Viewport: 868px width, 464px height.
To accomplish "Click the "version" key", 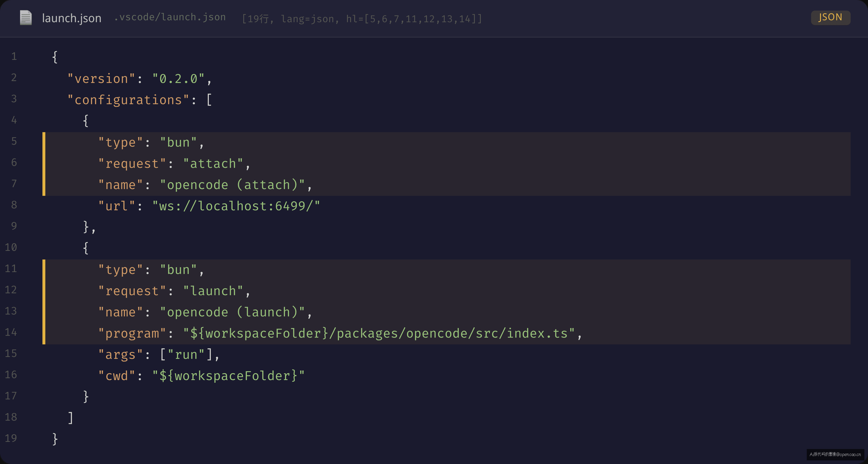I will click(101, 79).
